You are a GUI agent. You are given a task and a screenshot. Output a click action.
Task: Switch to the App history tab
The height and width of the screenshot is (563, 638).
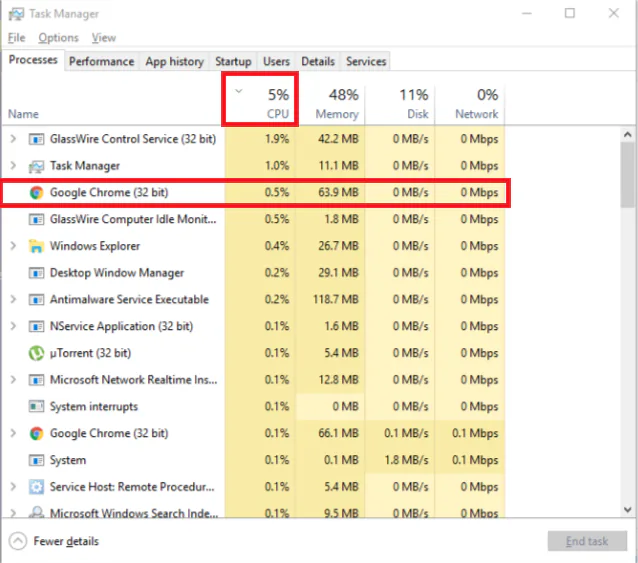coord(175,61)
